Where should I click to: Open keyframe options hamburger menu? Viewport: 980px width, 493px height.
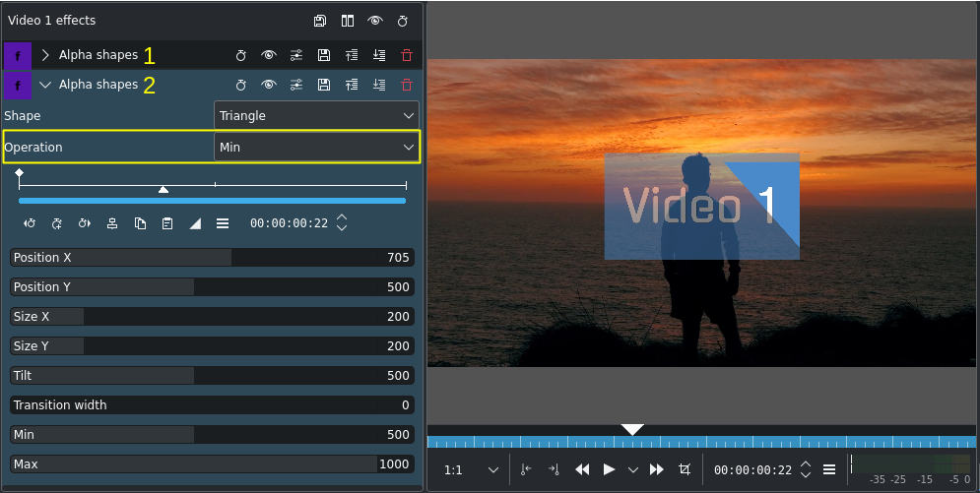point(223,223)
